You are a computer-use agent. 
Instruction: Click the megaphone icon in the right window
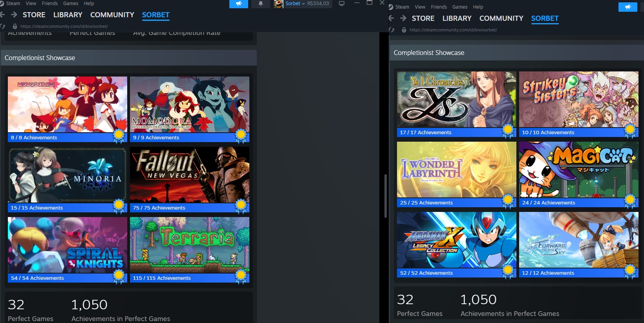point(628,7)
